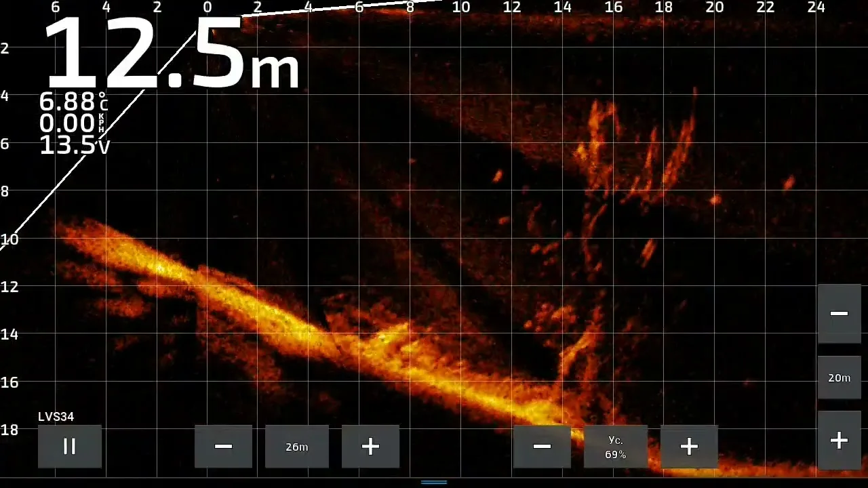This screenshot has width=868, height=488.
Task: Lower the gain below 69%
Action: (x=542, y=446)
